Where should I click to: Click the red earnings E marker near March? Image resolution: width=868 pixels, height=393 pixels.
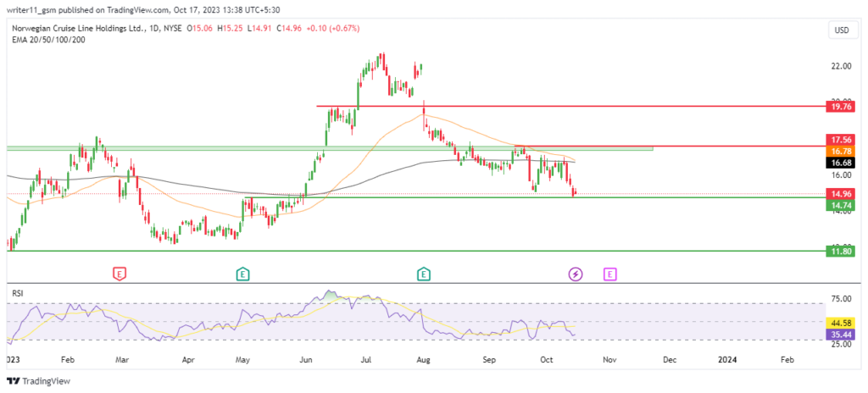pos(119,273)
